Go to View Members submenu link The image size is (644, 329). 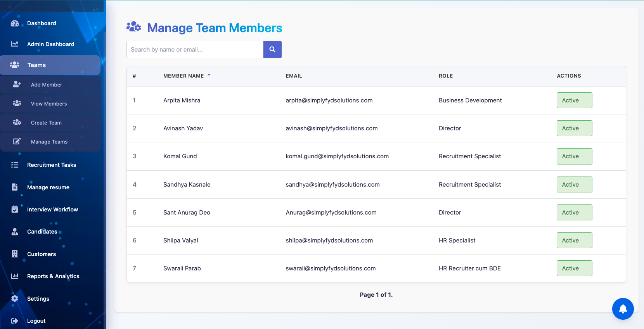49,104
